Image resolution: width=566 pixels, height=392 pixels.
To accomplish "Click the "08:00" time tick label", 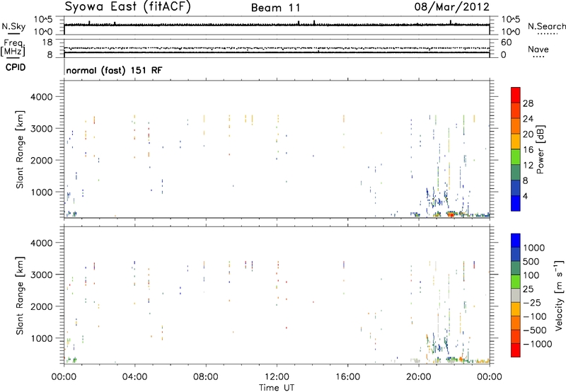I will coord(206,377).
